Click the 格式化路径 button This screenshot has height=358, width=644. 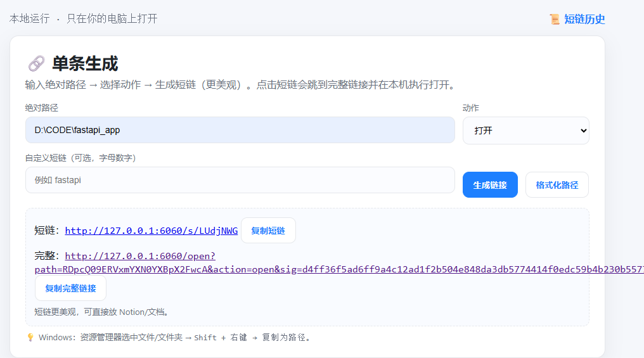click(x=557, y=185)
